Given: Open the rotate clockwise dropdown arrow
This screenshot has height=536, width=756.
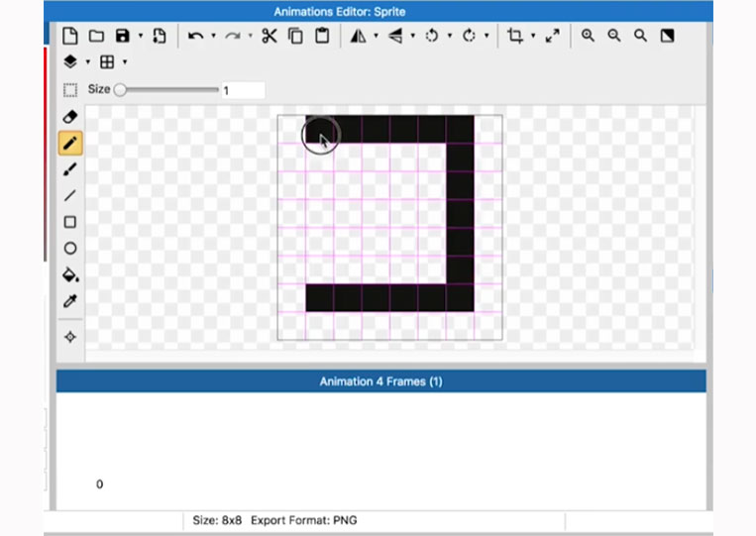Looking at the screenshot, I should coord(486,36).
